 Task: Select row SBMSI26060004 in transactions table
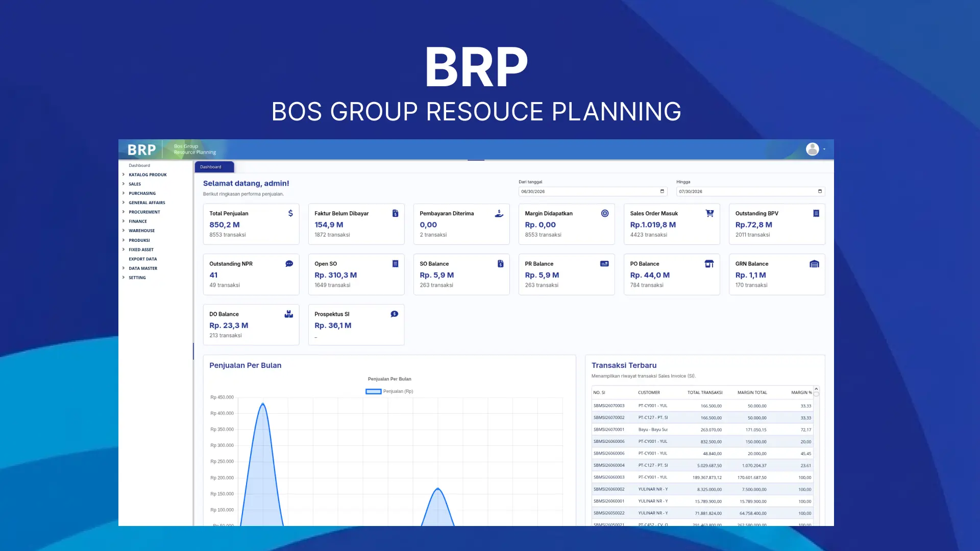pyautogui.click(x=702, y=465)
